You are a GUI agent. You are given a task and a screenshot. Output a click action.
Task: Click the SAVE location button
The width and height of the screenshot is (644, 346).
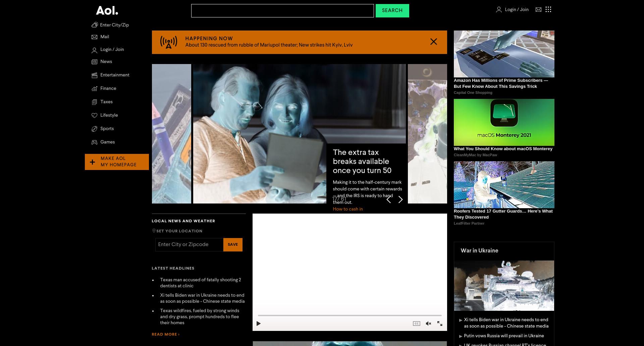pos(233,245)
